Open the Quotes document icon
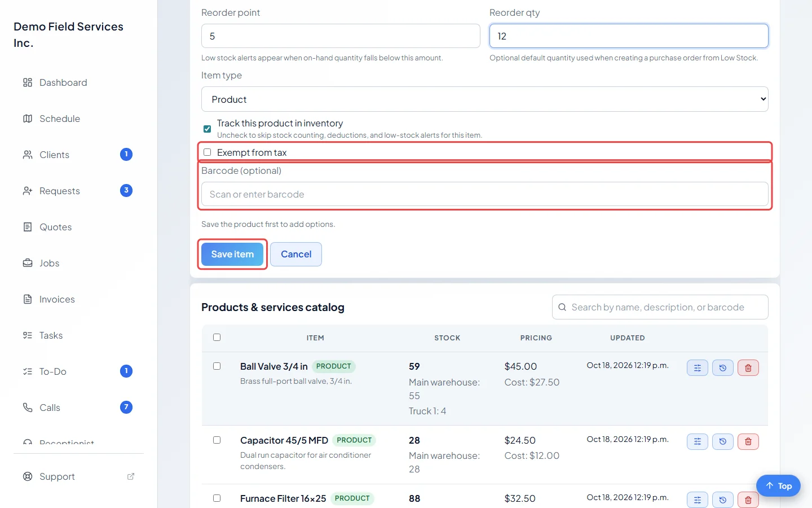 [28, 227]
